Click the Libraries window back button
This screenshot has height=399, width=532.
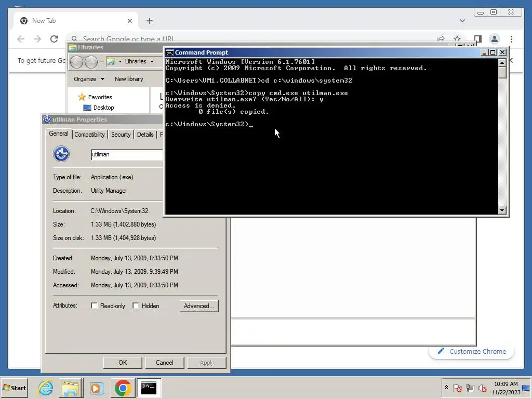pos(76,62)
